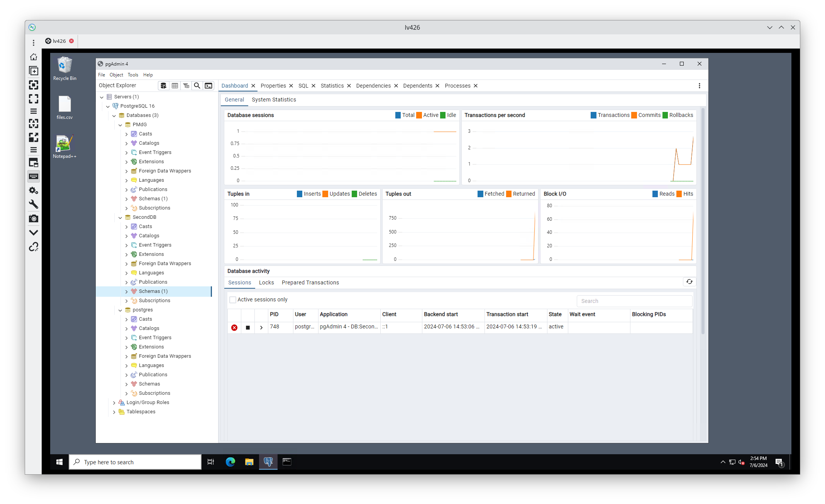Click the sessions Search field
The width and height of the screenshot is (825, 504).
634,301
